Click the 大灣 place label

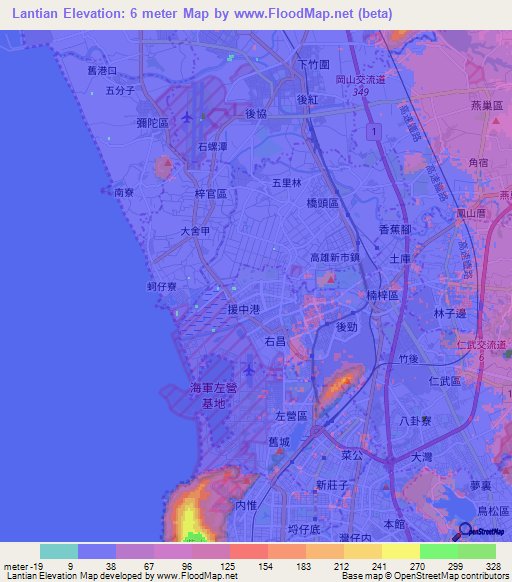point(422,457)
